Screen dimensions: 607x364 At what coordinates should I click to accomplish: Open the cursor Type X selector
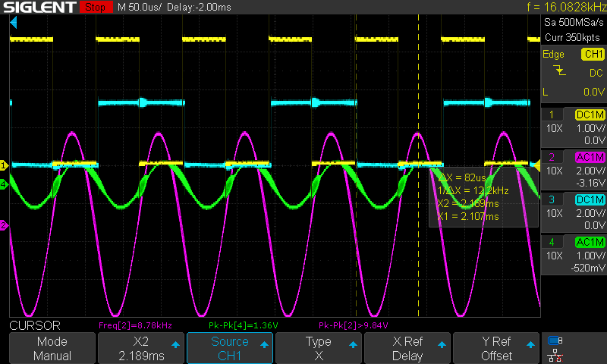click(319, 348)
